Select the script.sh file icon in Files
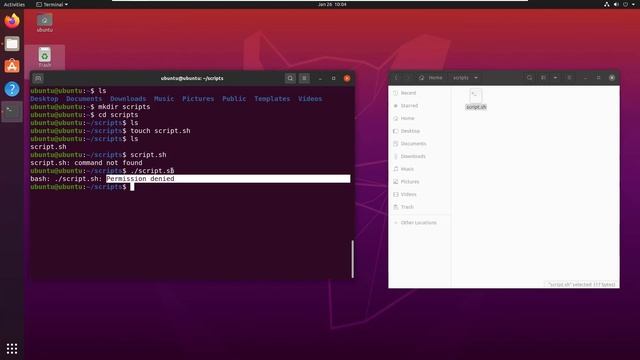The width and height of the screenshot is (640, 360). tap(476, 99)
